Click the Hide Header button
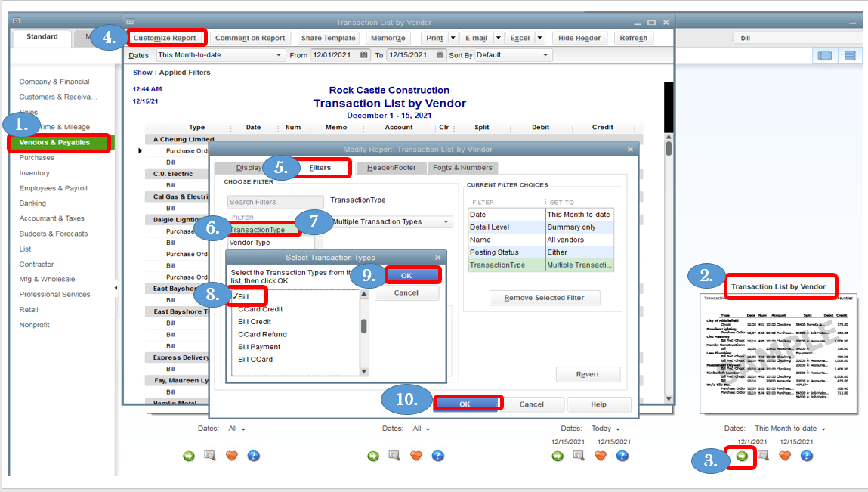The height and width of the screenshot is (492, 868). click(579, 38)
